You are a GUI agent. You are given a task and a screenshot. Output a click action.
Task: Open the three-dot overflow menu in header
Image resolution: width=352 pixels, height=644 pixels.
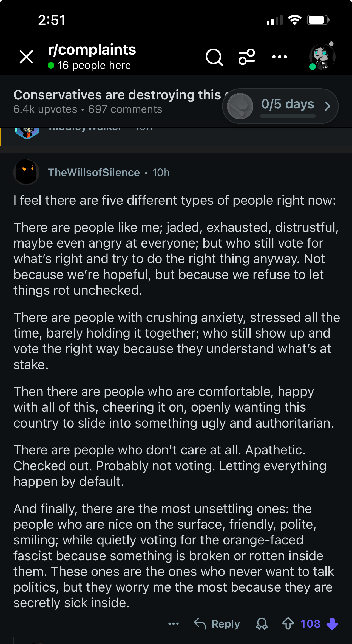(279, 57)
